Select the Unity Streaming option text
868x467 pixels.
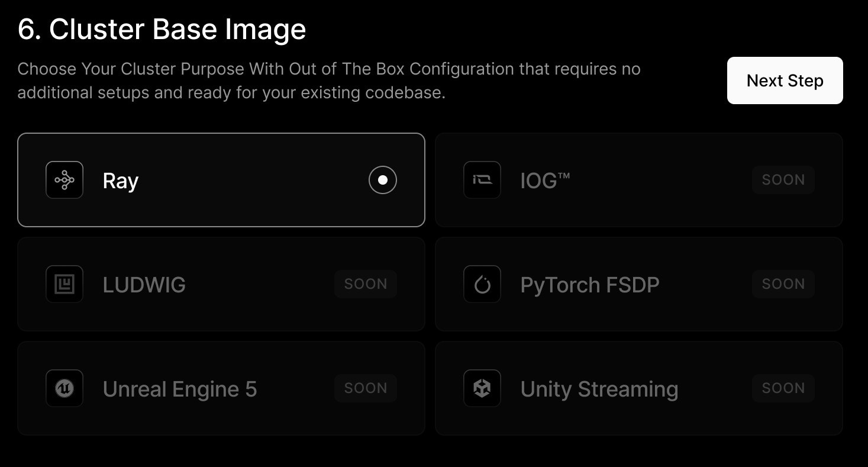pos(599,389)
